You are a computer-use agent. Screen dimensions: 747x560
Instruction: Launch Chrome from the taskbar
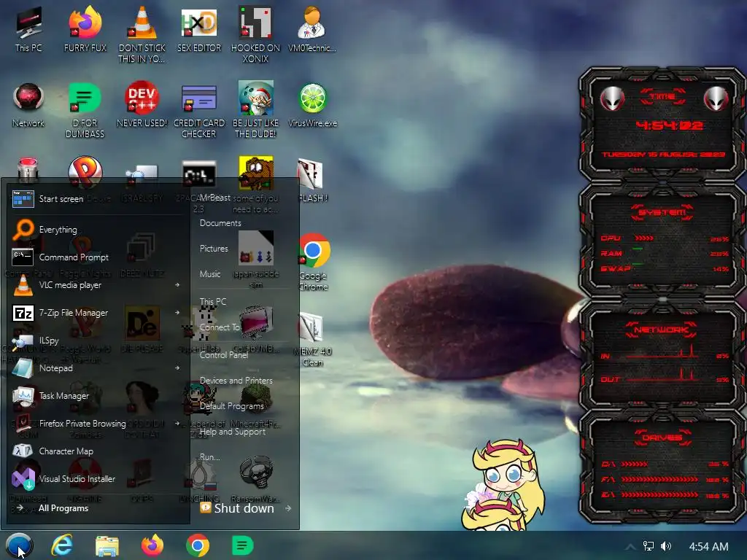click(197, 545)
